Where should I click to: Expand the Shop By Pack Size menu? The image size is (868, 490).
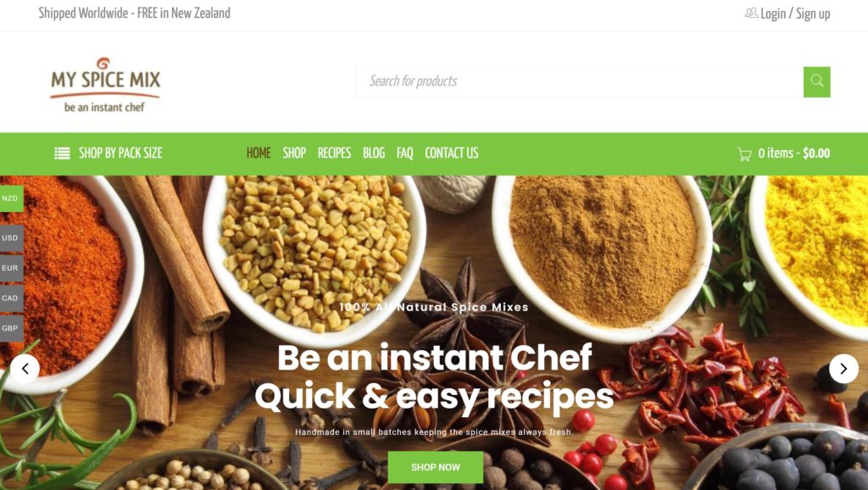[108, 153]
